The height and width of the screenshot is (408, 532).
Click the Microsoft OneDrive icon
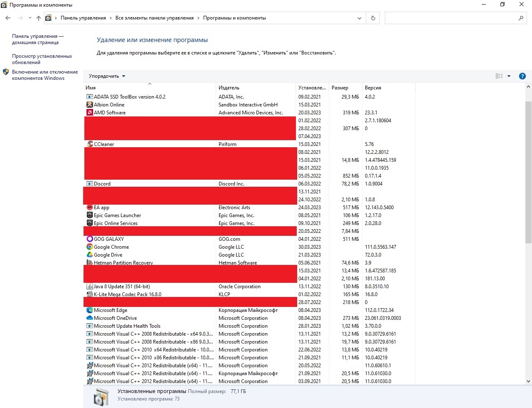point(89,318)
